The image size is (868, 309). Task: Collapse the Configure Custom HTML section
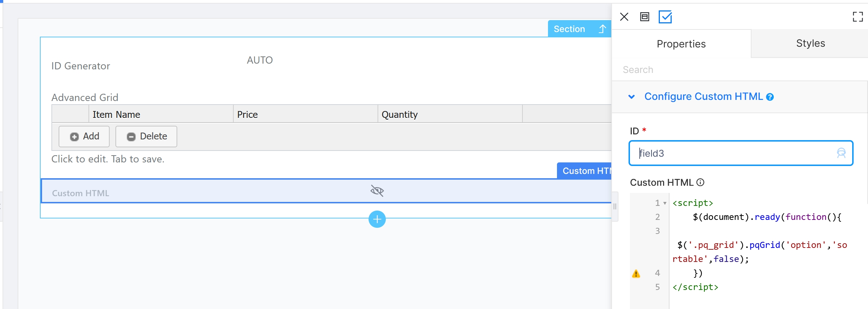[x=631, y=97]
